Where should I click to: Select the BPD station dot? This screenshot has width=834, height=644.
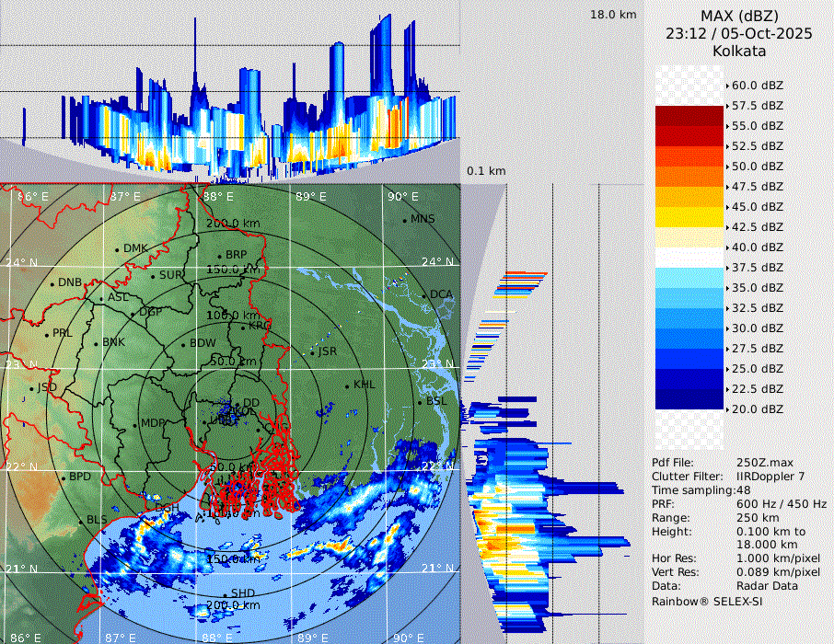64,478
